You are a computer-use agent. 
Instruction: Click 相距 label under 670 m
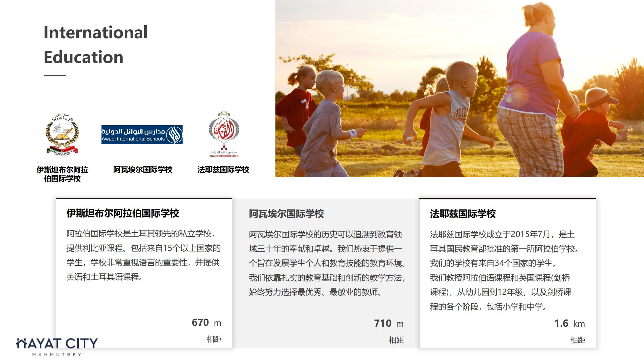pos(214,339)
